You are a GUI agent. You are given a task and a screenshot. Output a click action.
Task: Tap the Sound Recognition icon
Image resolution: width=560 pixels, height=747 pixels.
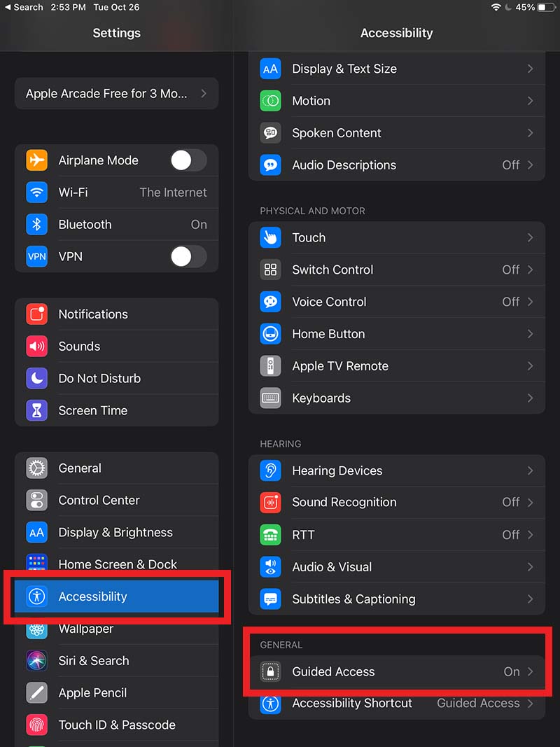click(270, 503)
